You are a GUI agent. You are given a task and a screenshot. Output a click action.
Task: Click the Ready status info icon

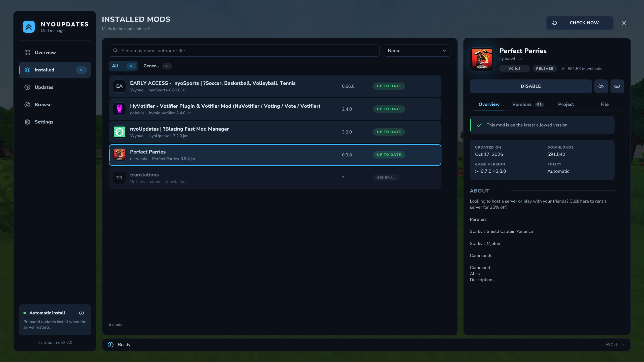tap(111, 345)
